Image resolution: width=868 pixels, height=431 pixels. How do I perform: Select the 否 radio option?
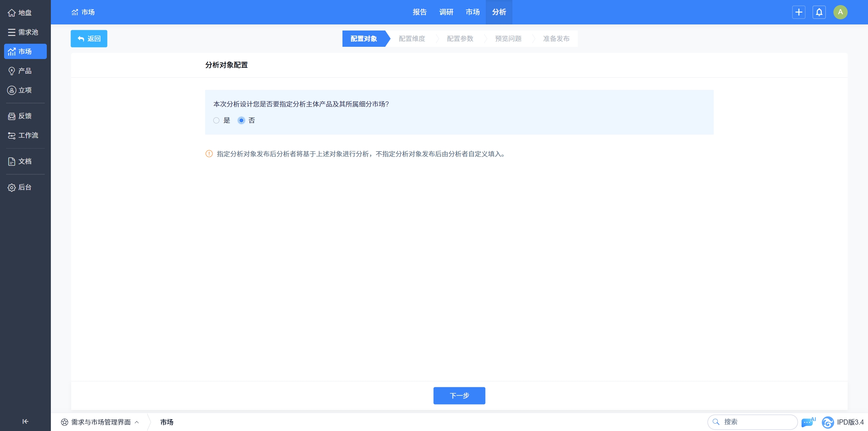241,120
